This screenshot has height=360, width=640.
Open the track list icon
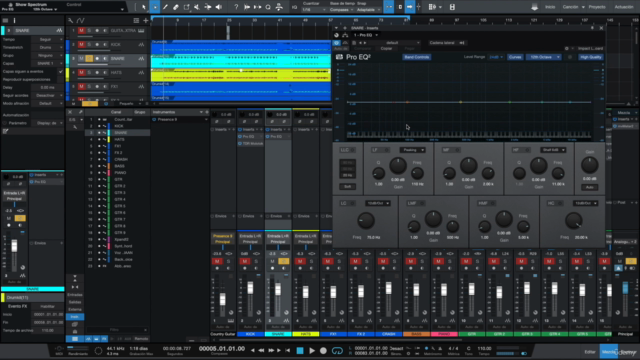pyautogui.click(x=136, y=20)
